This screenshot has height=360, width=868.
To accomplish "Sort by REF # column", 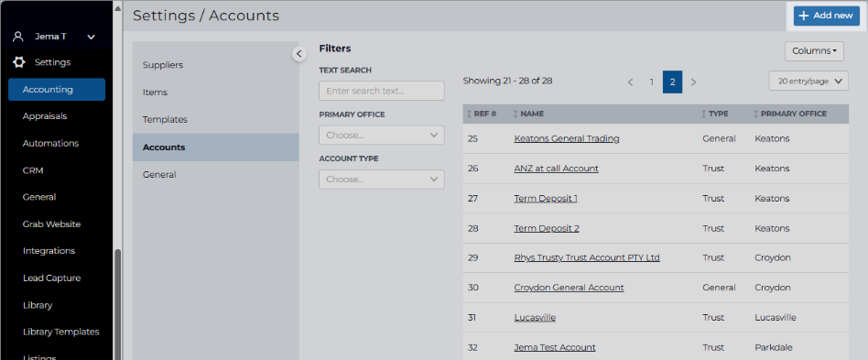I will click(482, 114).
